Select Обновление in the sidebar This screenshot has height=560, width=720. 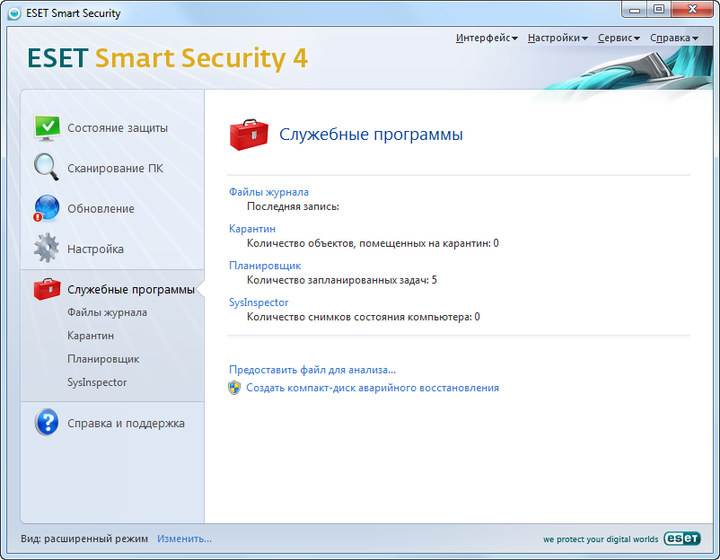[101, 209]
